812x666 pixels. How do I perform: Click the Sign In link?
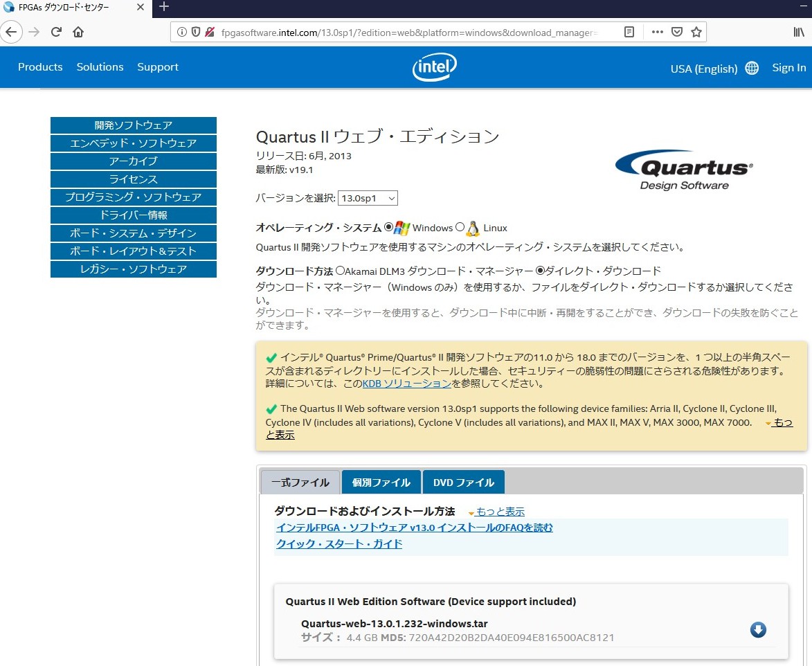pos(788,68)
